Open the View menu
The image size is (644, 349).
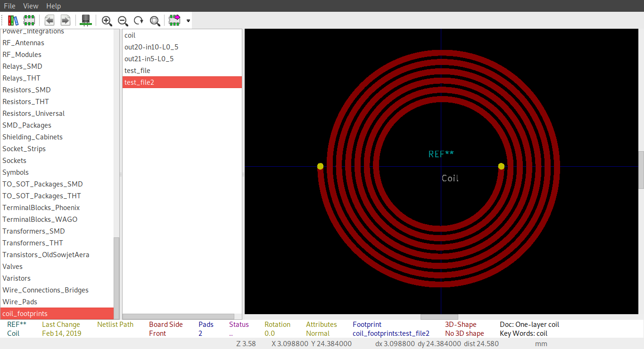tap(31, 6)
